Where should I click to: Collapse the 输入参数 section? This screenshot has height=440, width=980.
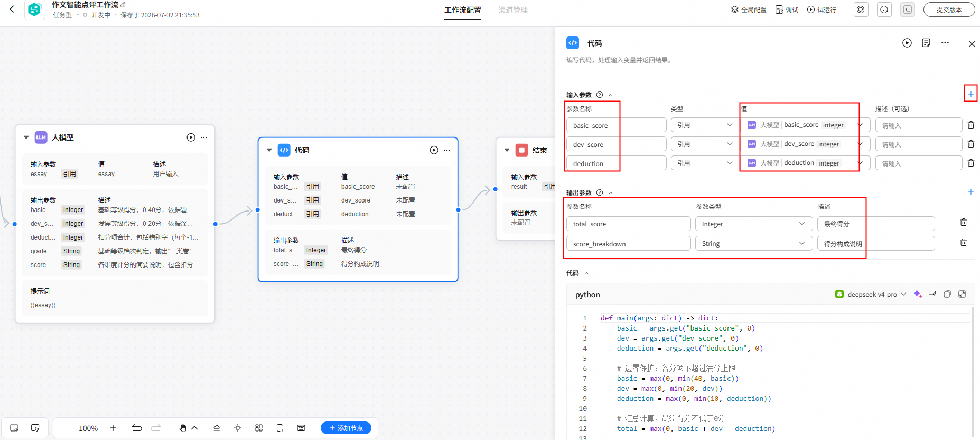[x=611, y=95]
